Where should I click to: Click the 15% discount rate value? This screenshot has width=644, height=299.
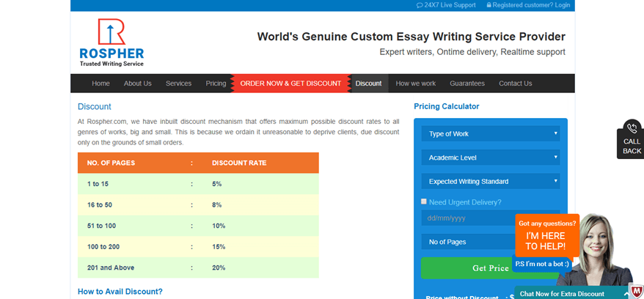(x=219, y=246)
